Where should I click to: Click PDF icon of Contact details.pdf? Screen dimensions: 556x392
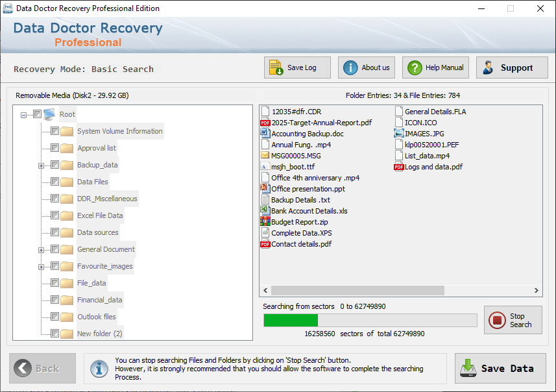265,244
